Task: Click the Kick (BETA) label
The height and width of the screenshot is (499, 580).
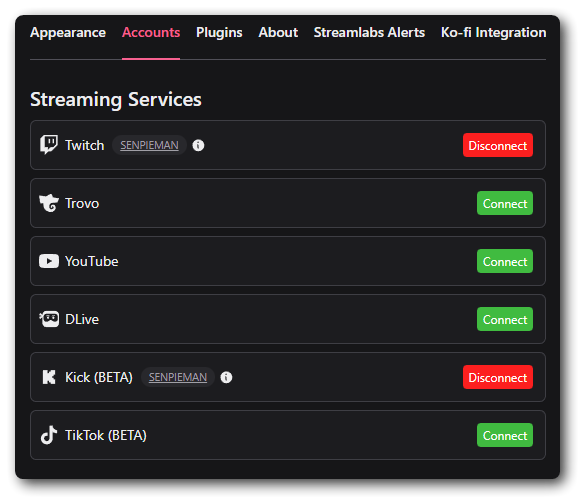Action: click(99, 377)
